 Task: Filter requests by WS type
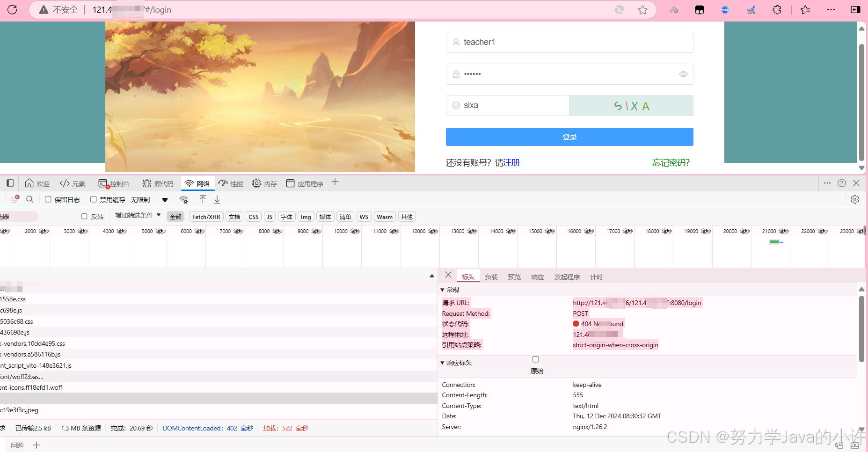click(x=364, y=217)
